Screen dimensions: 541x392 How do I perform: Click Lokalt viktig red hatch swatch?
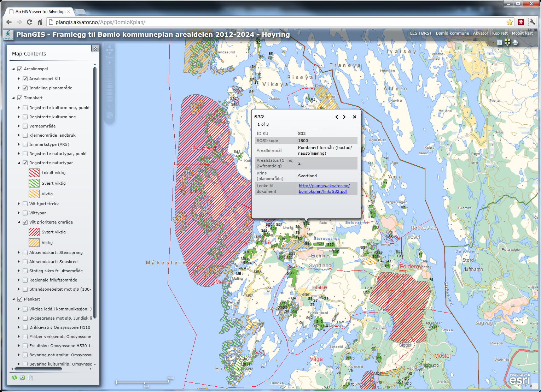coord(34,173)
